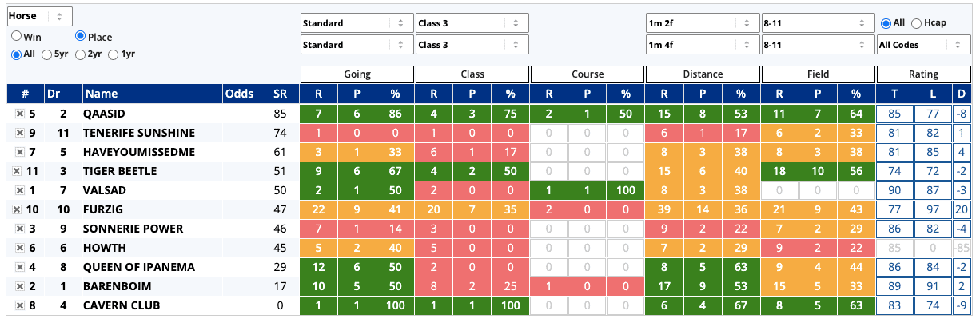Remove QAASID using its X icon

(x=19, y=114)
